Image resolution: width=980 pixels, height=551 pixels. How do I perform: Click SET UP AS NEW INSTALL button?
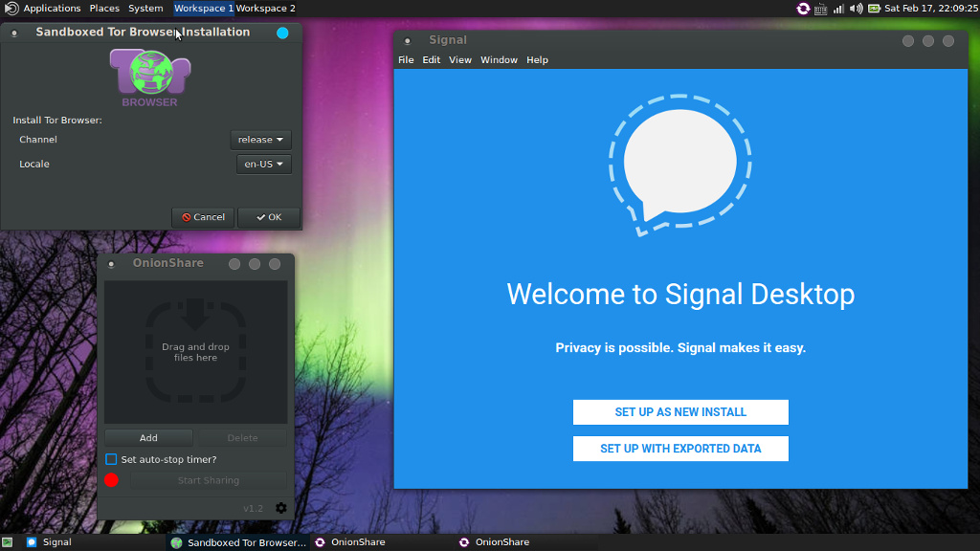pyautogui.click(x=680, y=412)
